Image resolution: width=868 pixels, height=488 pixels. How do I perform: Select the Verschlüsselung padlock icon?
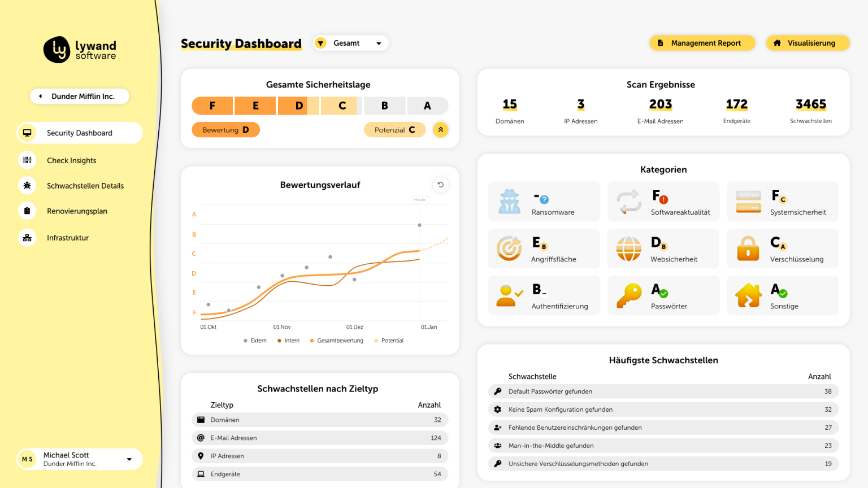click(748, 249)
